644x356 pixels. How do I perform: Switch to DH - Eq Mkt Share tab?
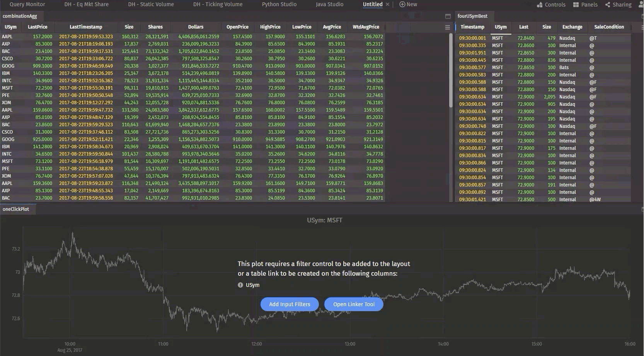point(86,4)
